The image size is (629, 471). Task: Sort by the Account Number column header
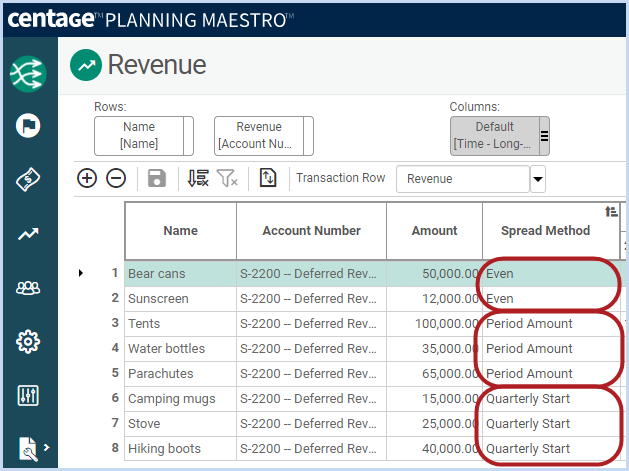click(x=311, y=231)
